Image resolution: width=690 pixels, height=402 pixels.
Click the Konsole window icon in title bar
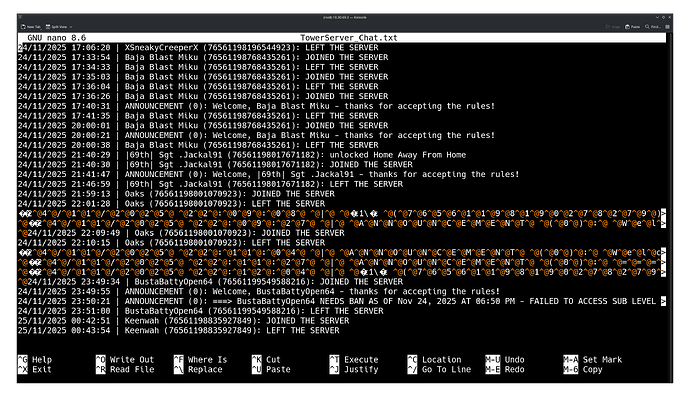pos(20,17)
